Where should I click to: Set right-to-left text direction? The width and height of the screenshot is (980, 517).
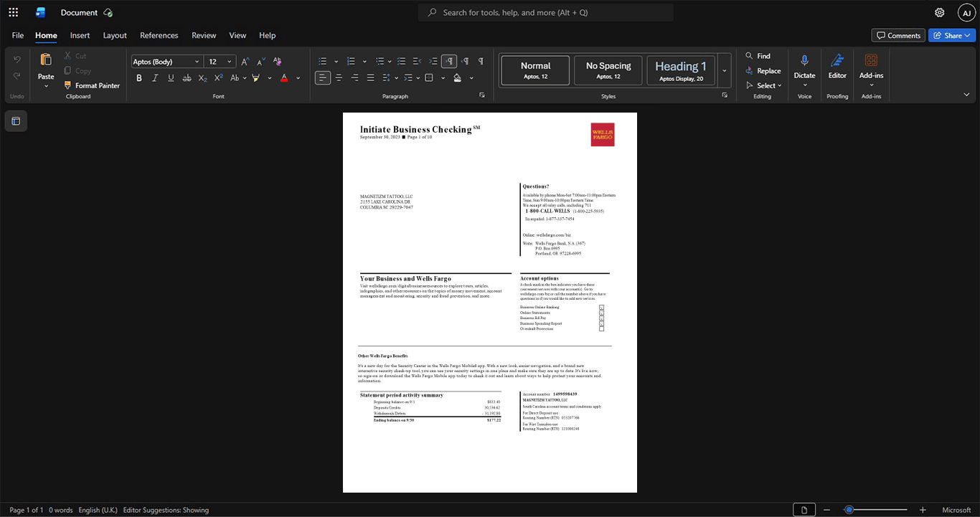pyautogui.click(x=465, y=62)
